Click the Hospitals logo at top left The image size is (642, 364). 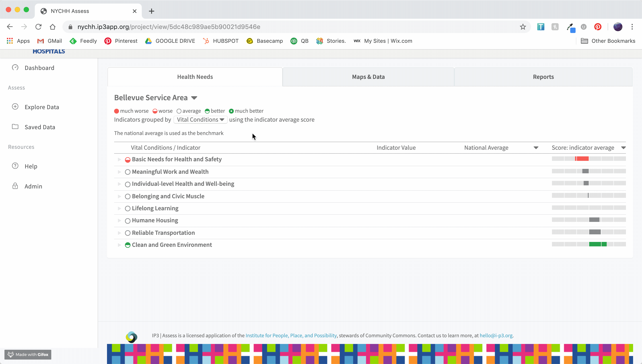coord(49,51)
